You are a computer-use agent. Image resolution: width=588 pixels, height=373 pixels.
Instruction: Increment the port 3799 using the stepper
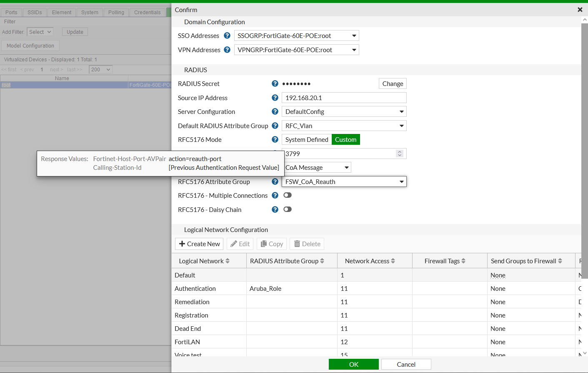399,151
